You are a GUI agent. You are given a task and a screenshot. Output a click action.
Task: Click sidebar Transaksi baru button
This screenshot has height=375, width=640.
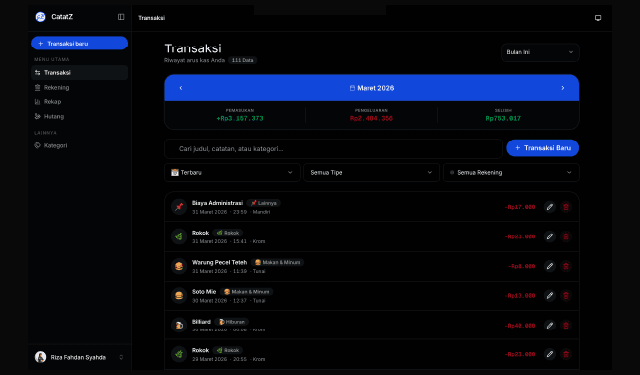(80, 43)
